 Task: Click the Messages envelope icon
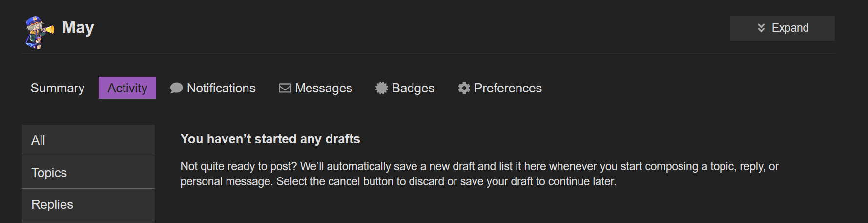point(285,88)
